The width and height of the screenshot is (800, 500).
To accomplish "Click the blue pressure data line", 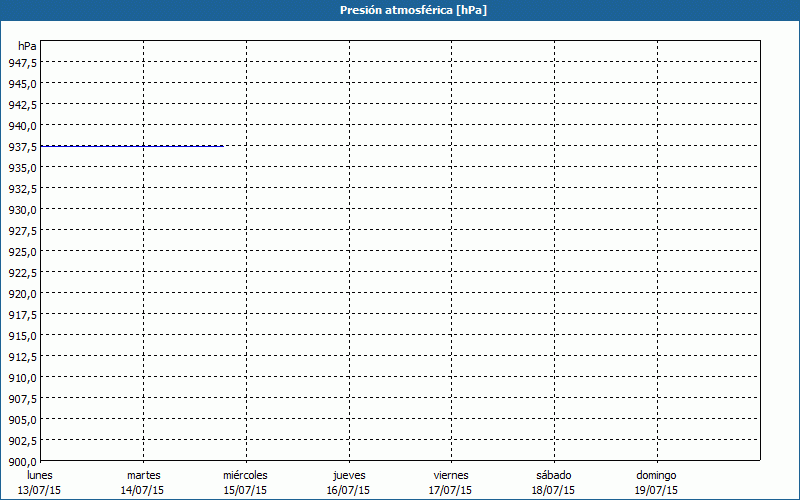I will pyautogui.click(x=130, y=146).
